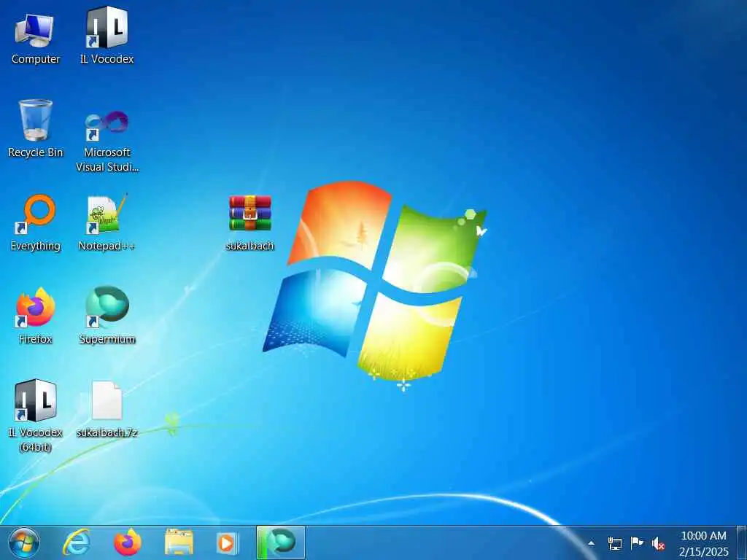Switch to the Supermium taskbar button
Screen dimensions: 747x560
coord(281,542)
